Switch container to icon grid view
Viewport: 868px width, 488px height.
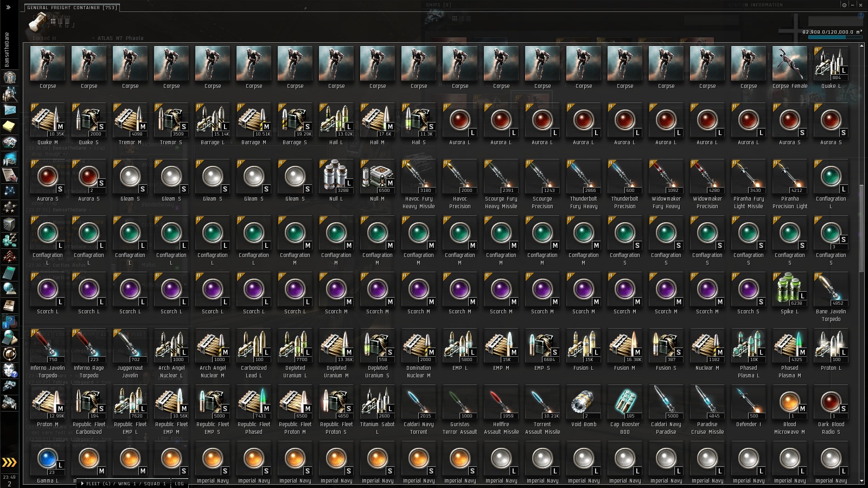53,21
